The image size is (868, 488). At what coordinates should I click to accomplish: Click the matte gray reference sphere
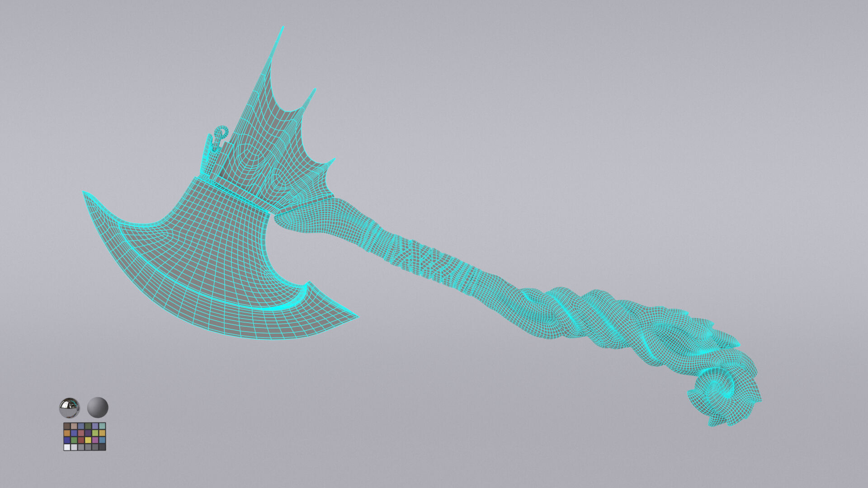click(x=98, y=408)
